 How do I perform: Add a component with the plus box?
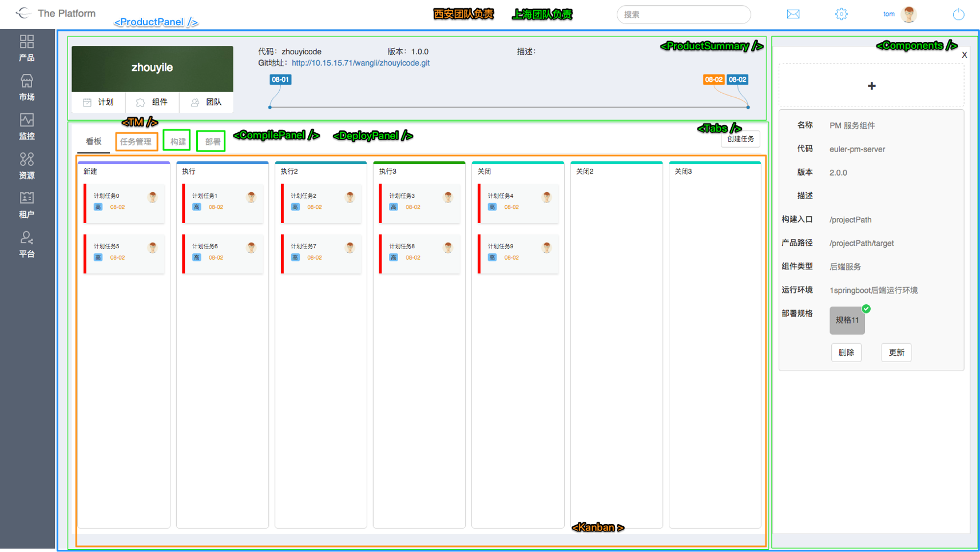[x=871, y=86]
